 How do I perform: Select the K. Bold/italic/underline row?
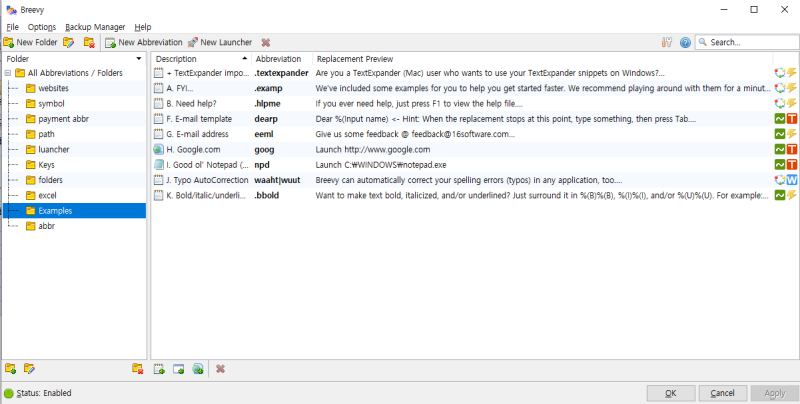tap(475, 195)
